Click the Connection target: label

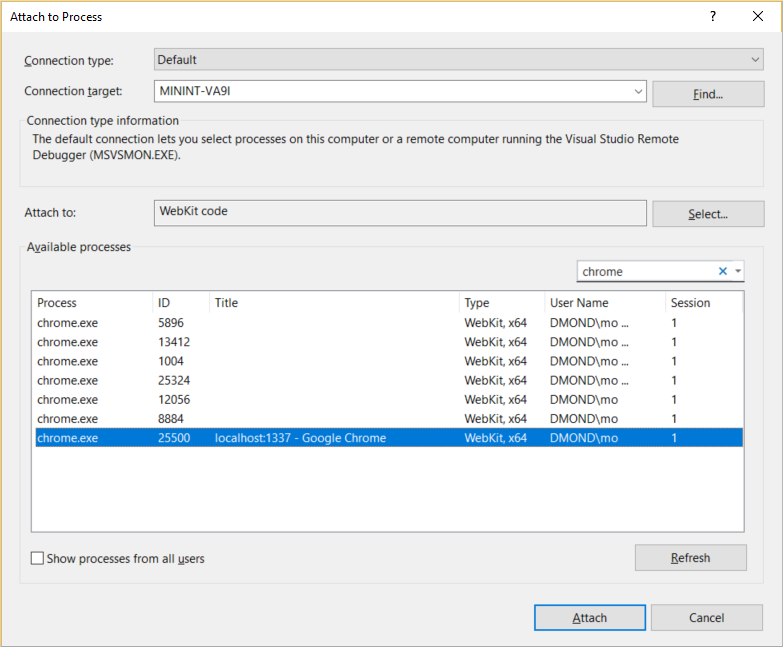point(73,91)
